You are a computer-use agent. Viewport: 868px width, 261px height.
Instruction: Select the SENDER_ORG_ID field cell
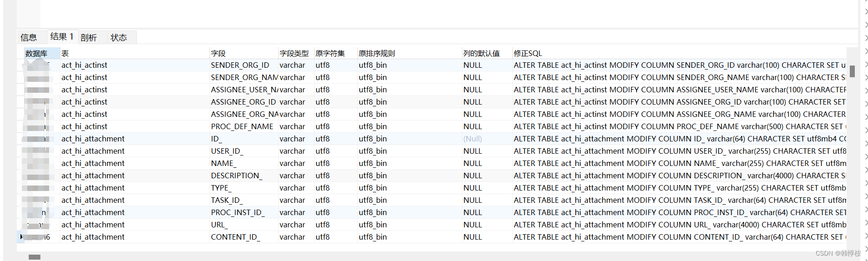(240, 65)
